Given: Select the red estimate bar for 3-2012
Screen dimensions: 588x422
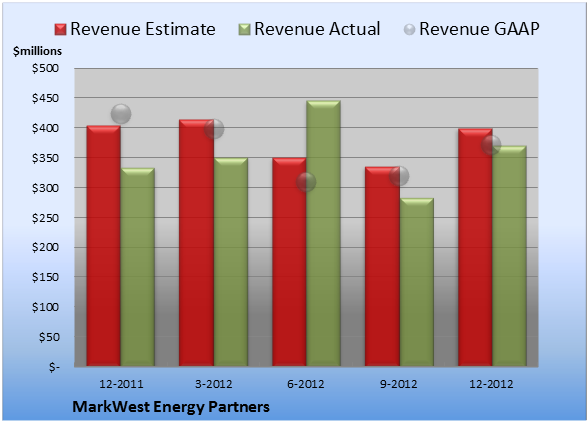Looking at the screenshot, I should 196,243.
